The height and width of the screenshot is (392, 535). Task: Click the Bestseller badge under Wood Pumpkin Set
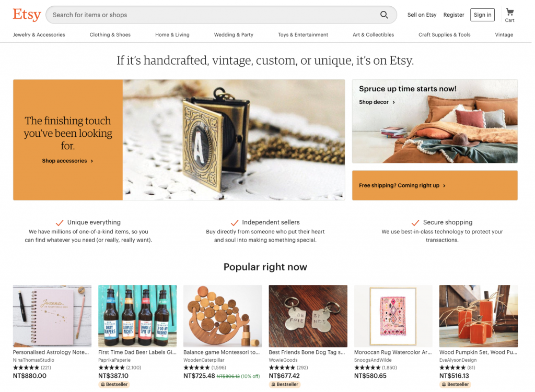[x=455, y=384]
